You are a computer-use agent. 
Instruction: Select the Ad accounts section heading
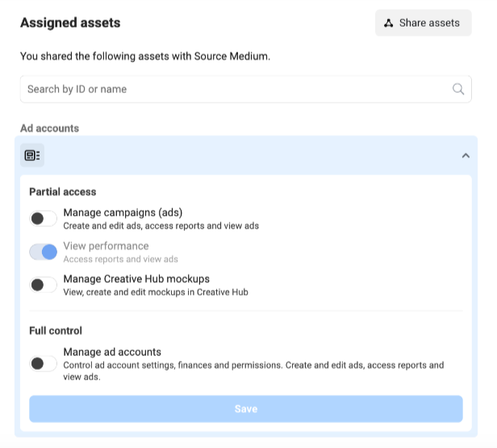pos(50,128)
